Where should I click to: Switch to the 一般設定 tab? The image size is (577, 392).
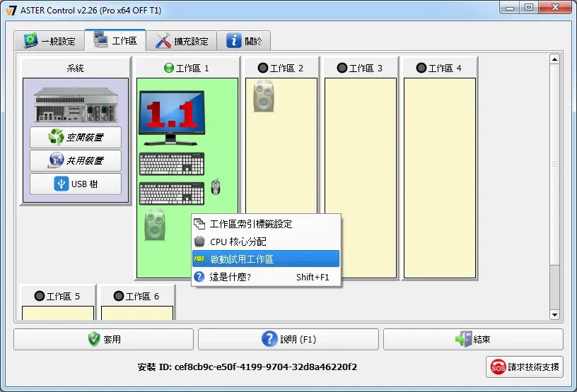pos(49,41)
